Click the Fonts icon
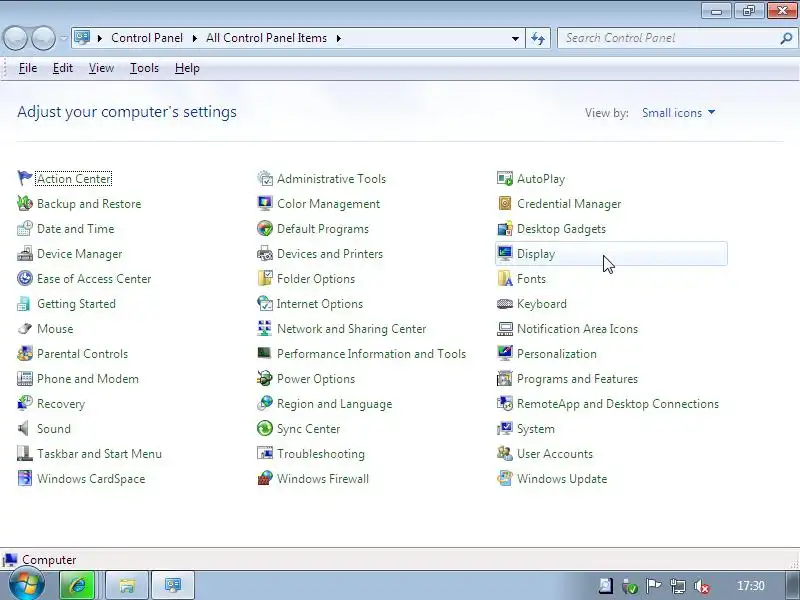The width and height of the screenshot is (800, 600). click(x=505, y=279)
